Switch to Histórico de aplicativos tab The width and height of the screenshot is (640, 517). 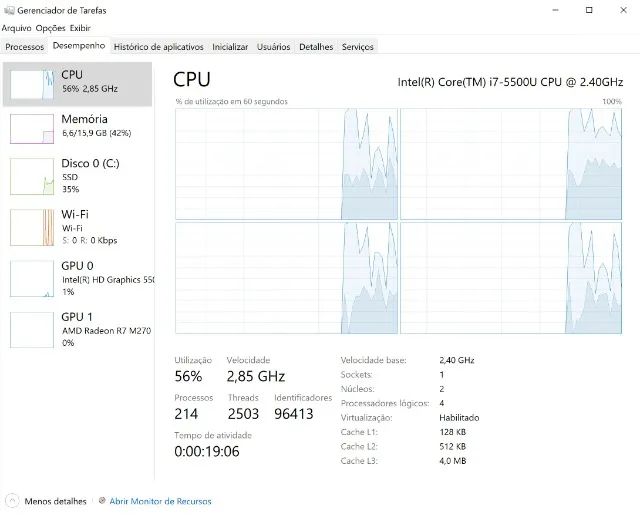coord(158,47)
